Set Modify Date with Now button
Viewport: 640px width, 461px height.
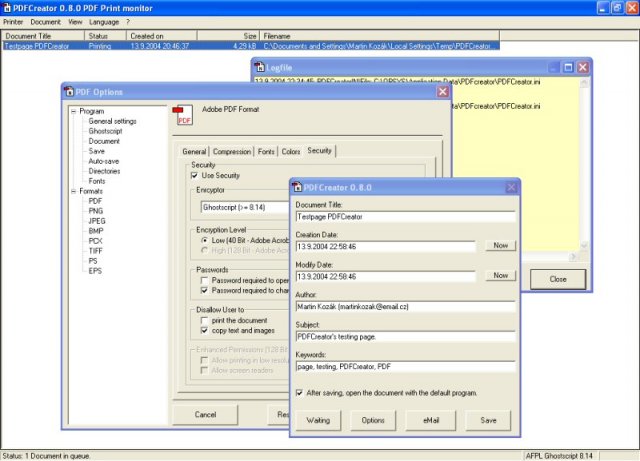point(501,276)
